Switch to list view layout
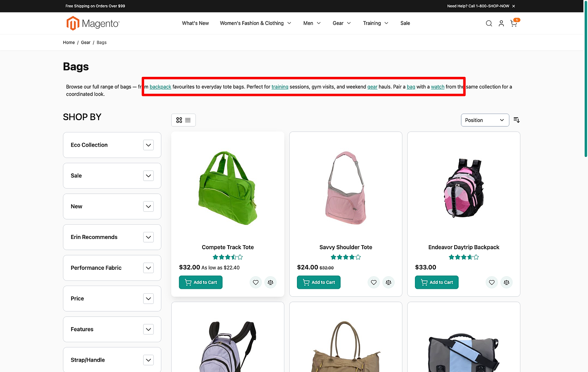Viewport: 588px width, 372px height. [188, 120]
